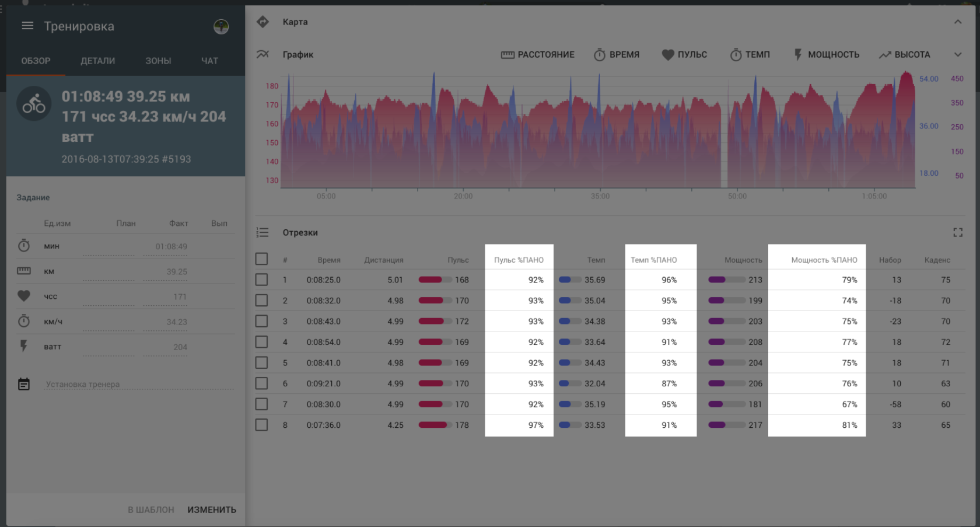
Task: Toggle МОЩНОСТЬ lightning series on chart
Action: (798, 55)
